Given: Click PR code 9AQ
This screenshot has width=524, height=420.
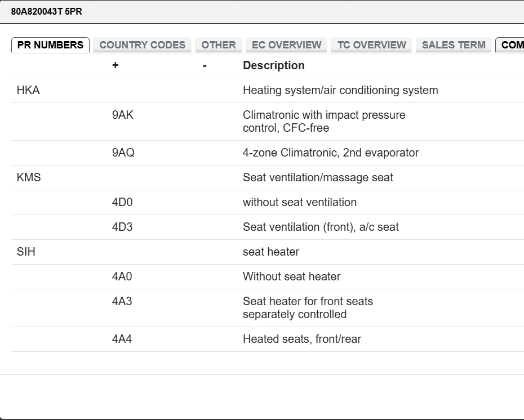Looking at the screenshot, I should tap(123, 153).
